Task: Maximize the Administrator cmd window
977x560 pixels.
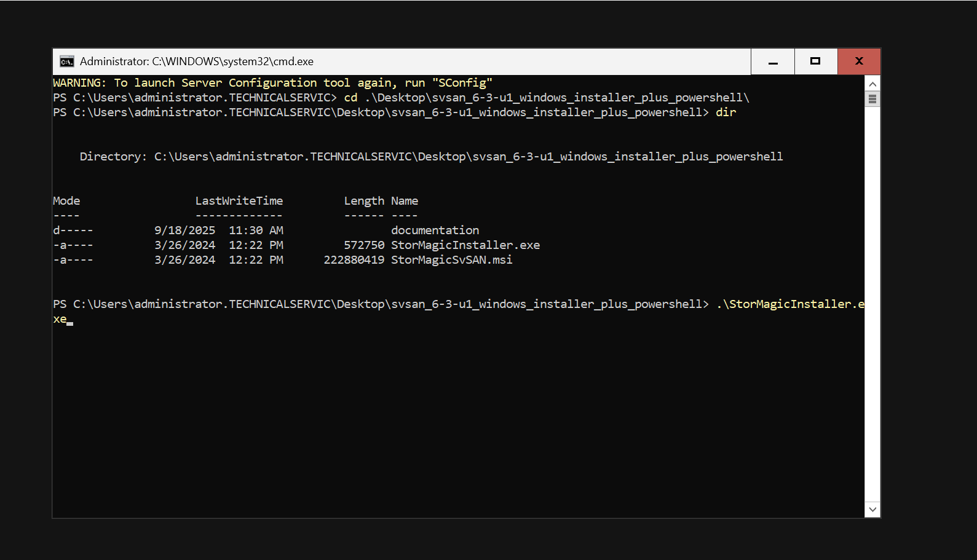Action: [815, 61]
